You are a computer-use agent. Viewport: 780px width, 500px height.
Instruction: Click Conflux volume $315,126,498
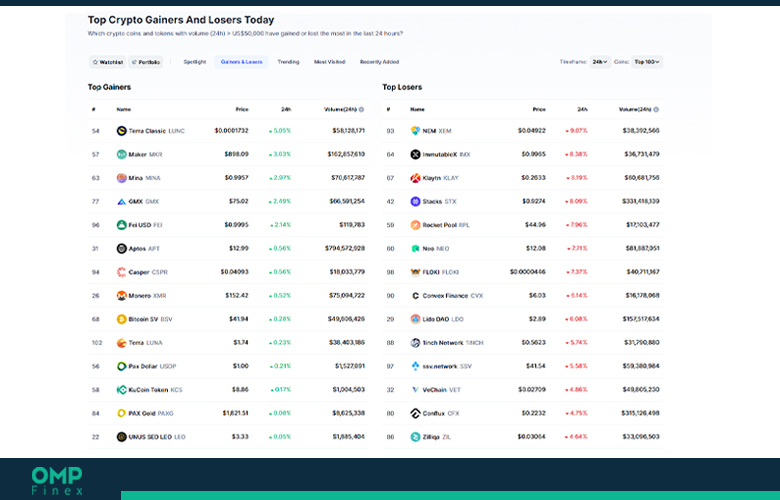pyautogui.click(x=640, y=413)
